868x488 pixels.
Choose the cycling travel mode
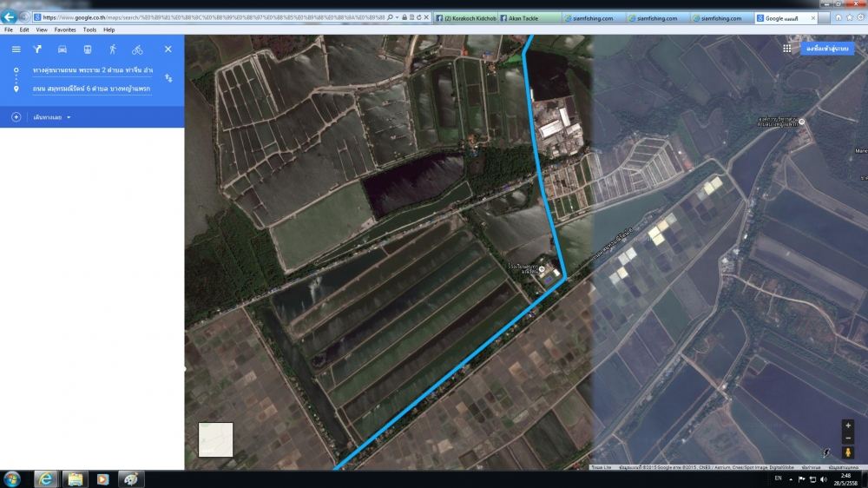137,49
